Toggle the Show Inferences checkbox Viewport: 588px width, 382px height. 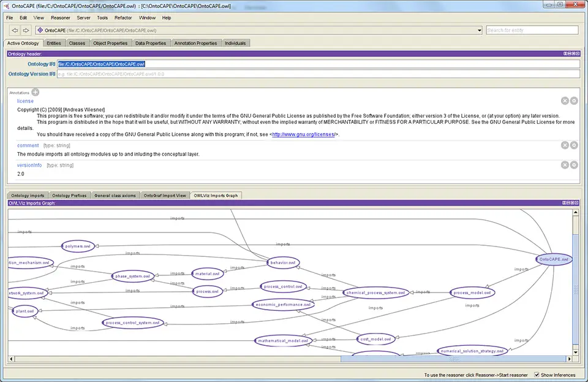point(537,375)
